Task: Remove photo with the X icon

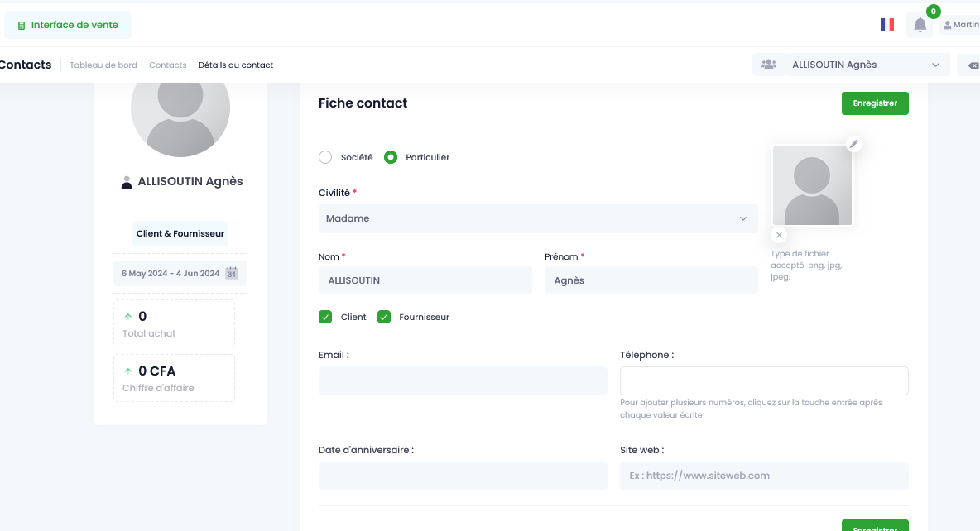Action: (x=779, y=235)
